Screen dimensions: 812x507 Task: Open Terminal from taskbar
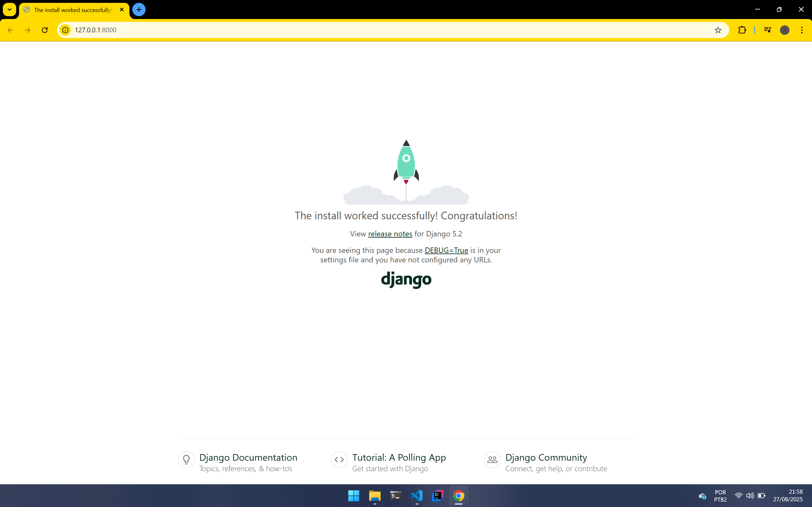pos(396,496)
